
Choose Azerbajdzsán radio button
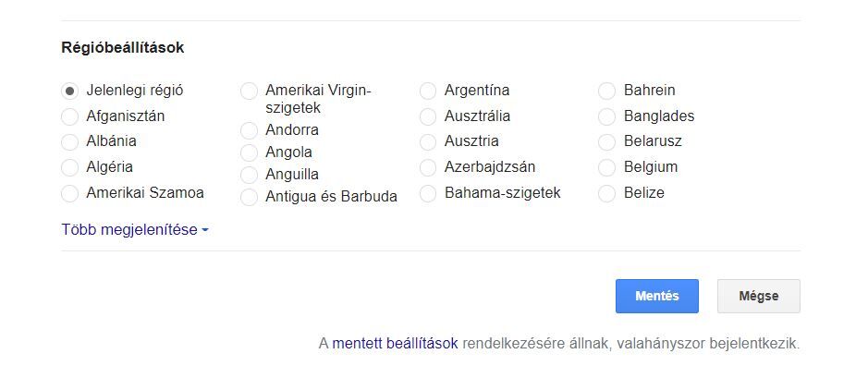tap(428, 167)
